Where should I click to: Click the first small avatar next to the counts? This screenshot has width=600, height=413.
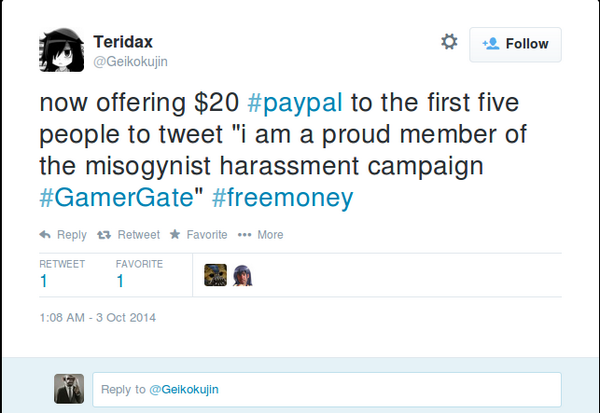pyautogui.click(x=215, y=275)
